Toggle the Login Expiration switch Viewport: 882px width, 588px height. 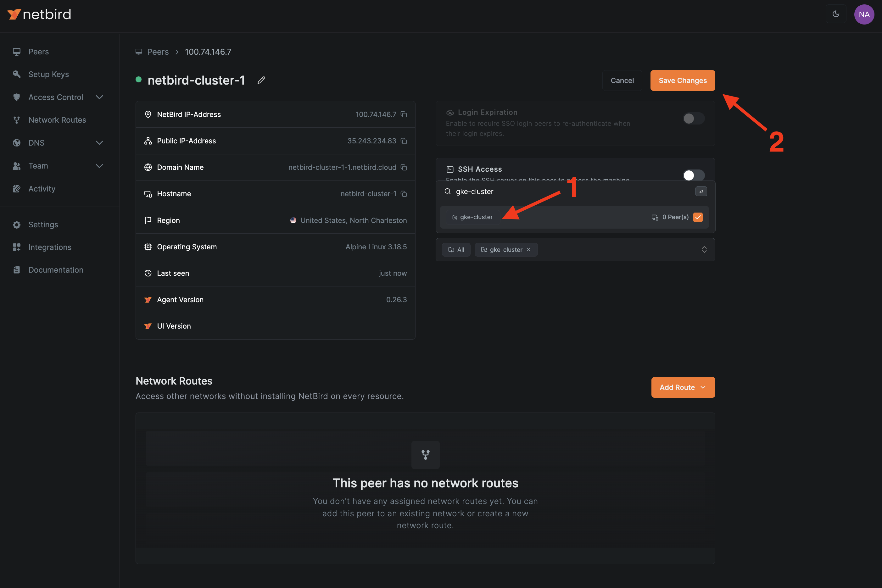pyautogui.click(x=693, y=119)
